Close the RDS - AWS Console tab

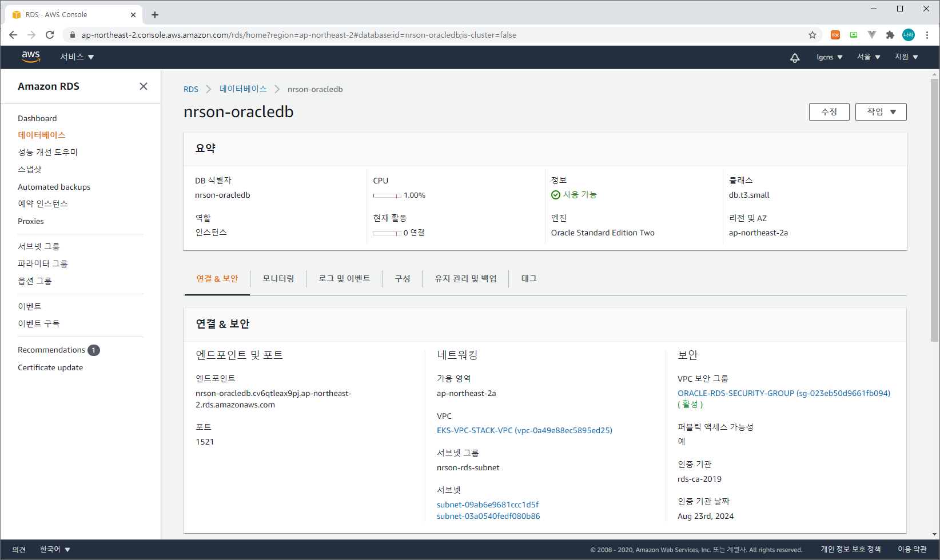[x=133, y=15]
